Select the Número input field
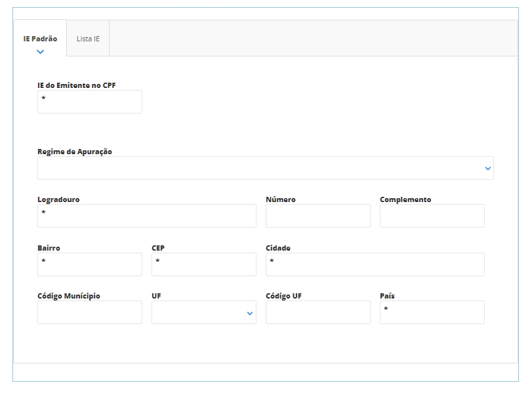Screen dimensions: 532x393 tap(317, 216)
